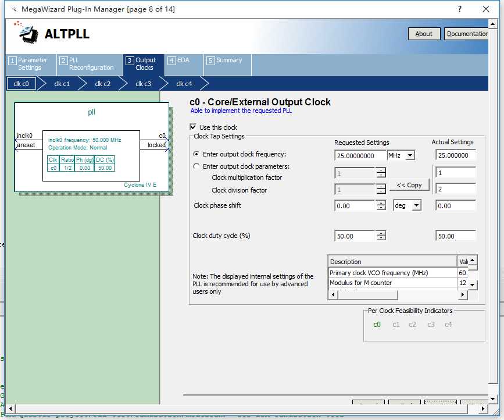The width and height of the screenshot is (504, 420).
Task: Click description table scroll left arrow
Action: coord(333,294)
